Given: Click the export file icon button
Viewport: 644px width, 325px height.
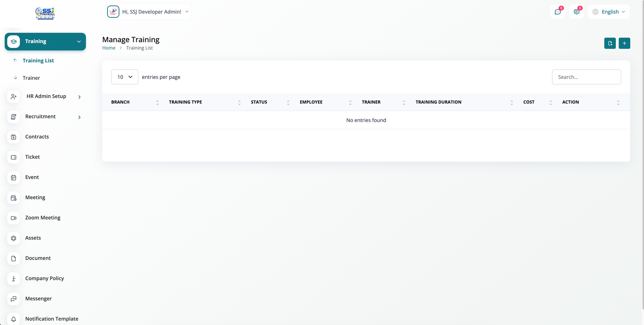Looking at the screenshot, I should click(610, 43).
